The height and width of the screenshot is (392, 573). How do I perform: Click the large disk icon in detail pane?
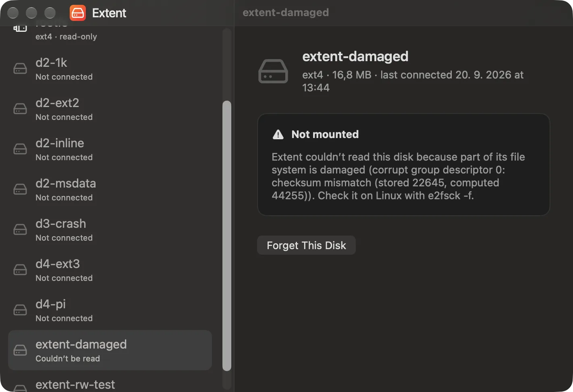273,71
